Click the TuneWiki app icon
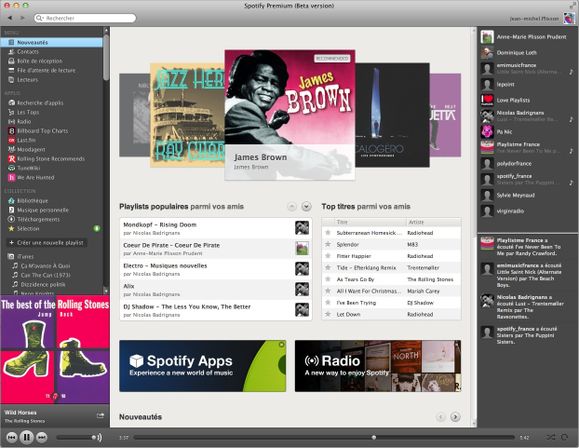Image resolution: width=579 pixels, height=448 pixels. tap(11, 168)
